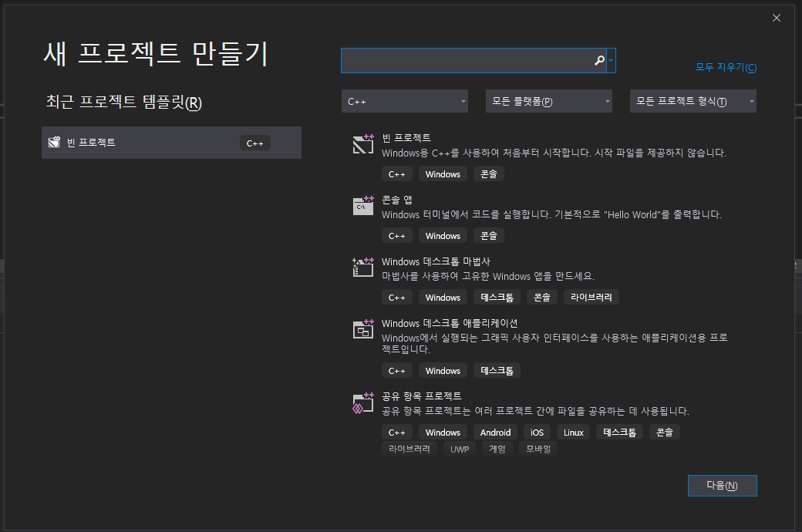Click the 최근 프로젝트 템플릿 heading
The height and width of the screenshot is (532, 802).
124,102
